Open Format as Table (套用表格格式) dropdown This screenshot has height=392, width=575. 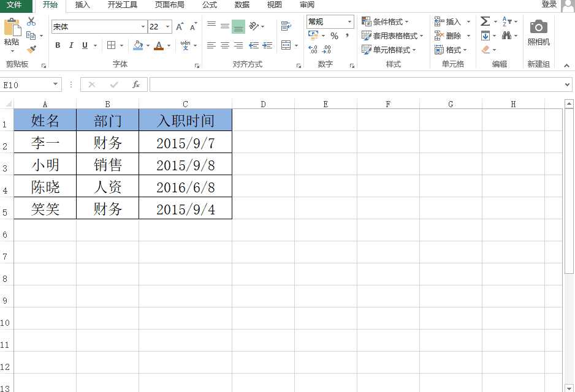click(392, 36)
